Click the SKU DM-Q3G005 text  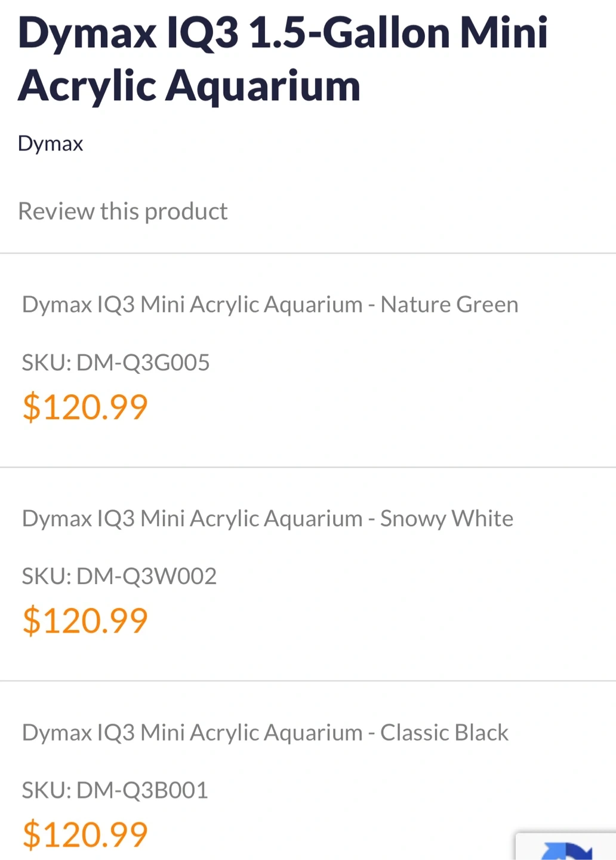tap(116, 363)
